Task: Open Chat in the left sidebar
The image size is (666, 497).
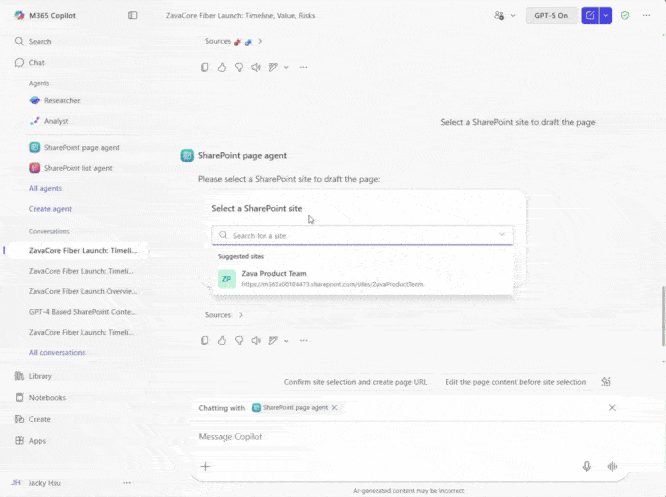Action: click(30, 62)
